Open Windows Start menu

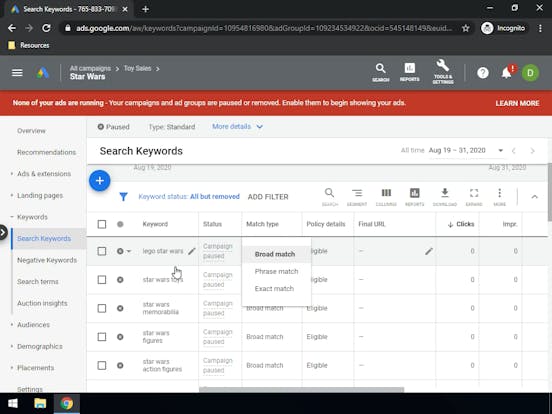pyautogui.click(x=13, y=403)
